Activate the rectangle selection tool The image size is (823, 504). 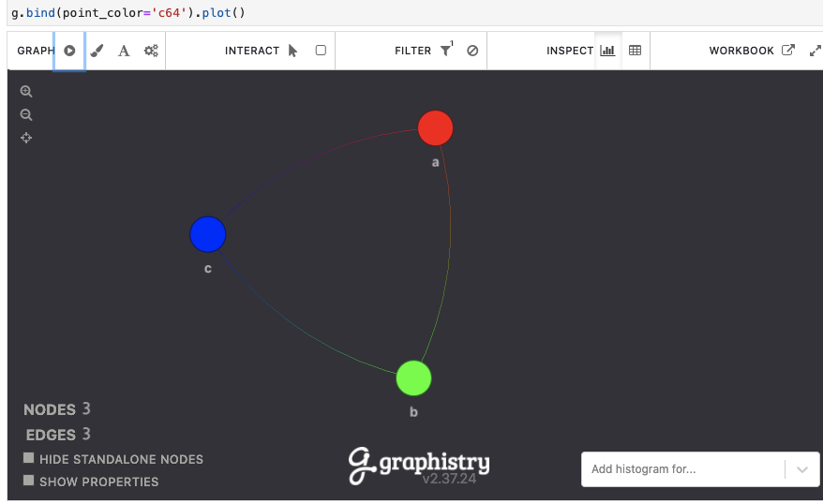[321, 51]
